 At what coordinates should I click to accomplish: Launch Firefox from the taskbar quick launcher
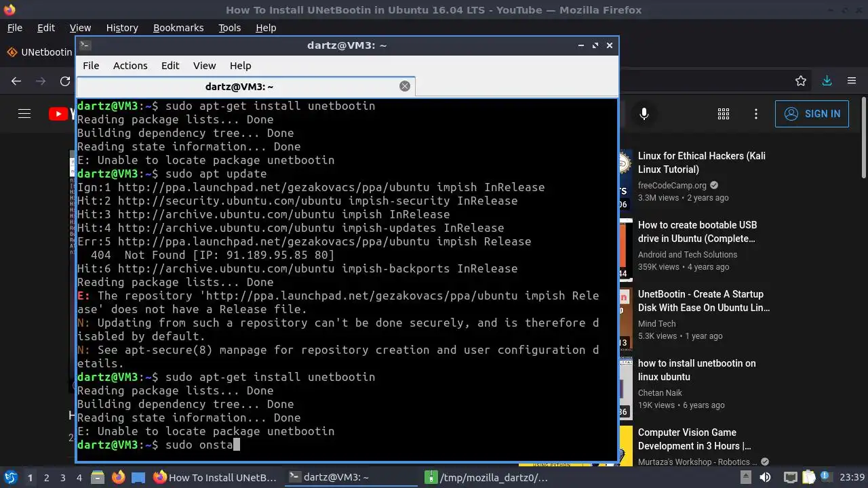[118, 478]
